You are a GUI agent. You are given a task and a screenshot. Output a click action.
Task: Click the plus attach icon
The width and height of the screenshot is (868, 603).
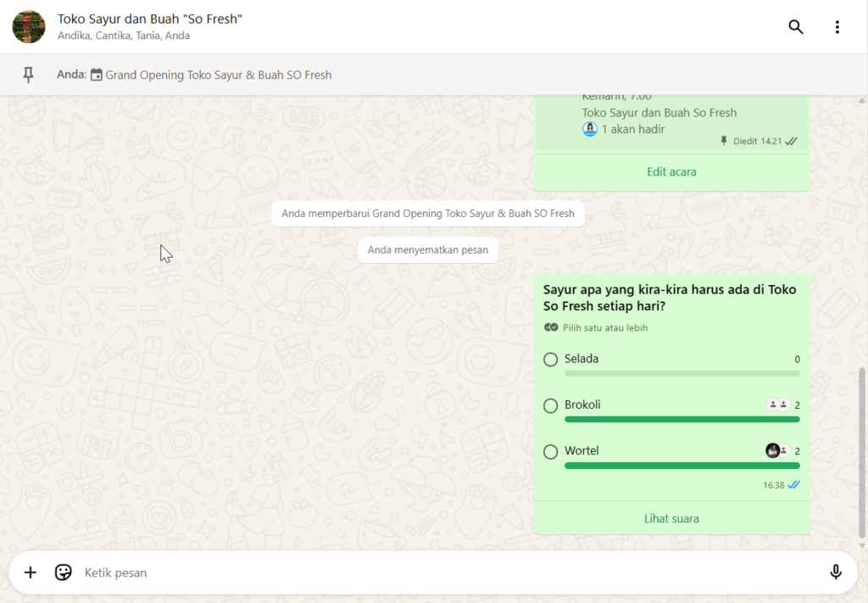click(x=31, y=572)
